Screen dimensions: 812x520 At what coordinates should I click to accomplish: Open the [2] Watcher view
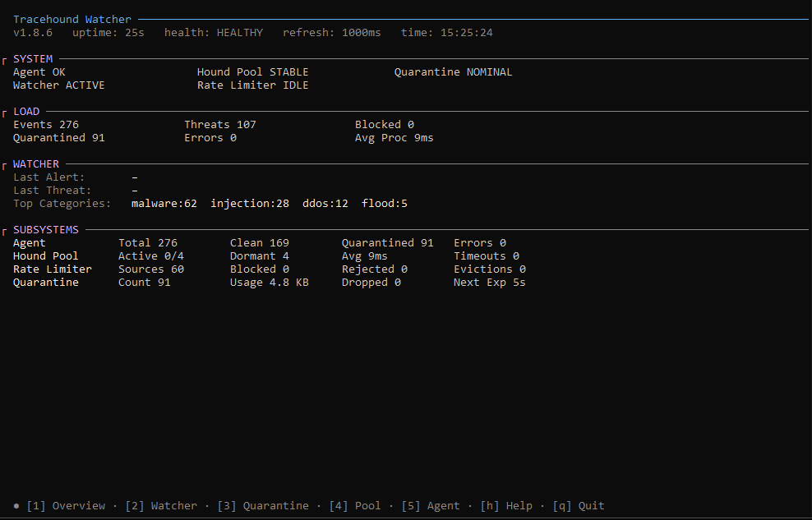(161, 505)
